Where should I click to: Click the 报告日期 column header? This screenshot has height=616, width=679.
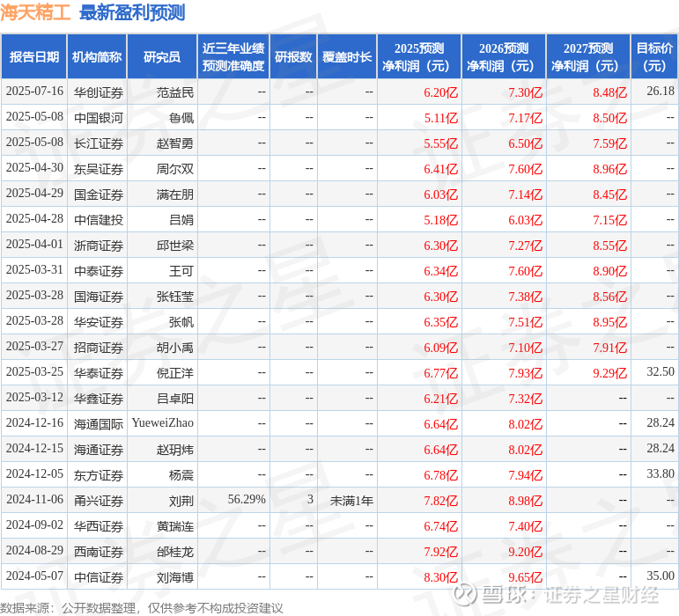34,56
